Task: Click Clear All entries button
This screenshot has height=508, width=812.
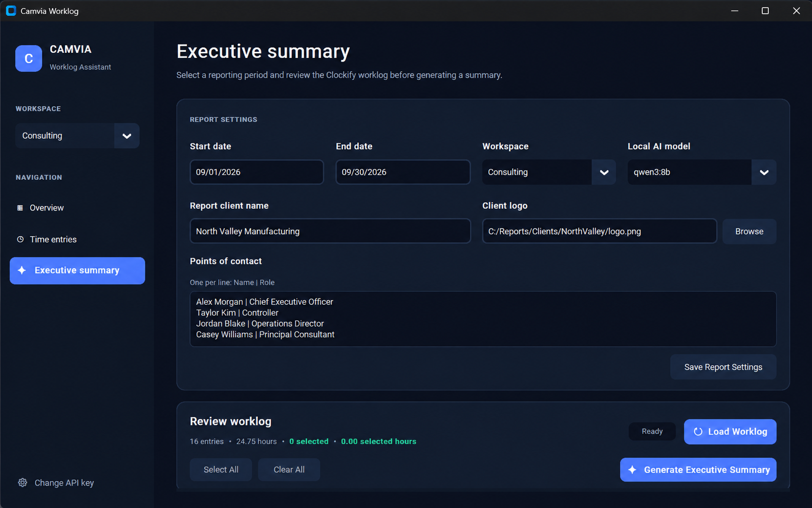Action: [x=289, y=470]
